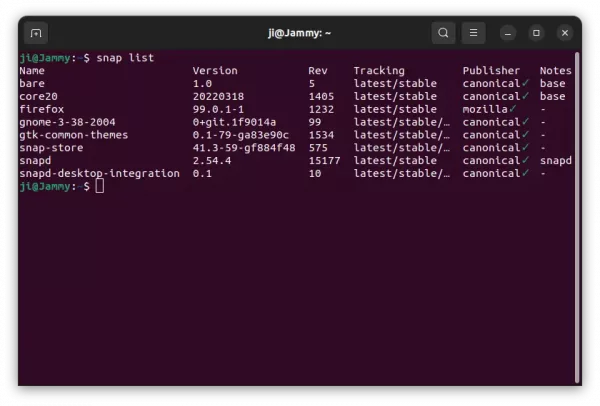Click the gtk-common-themes package name

click(x=74, y=135)
